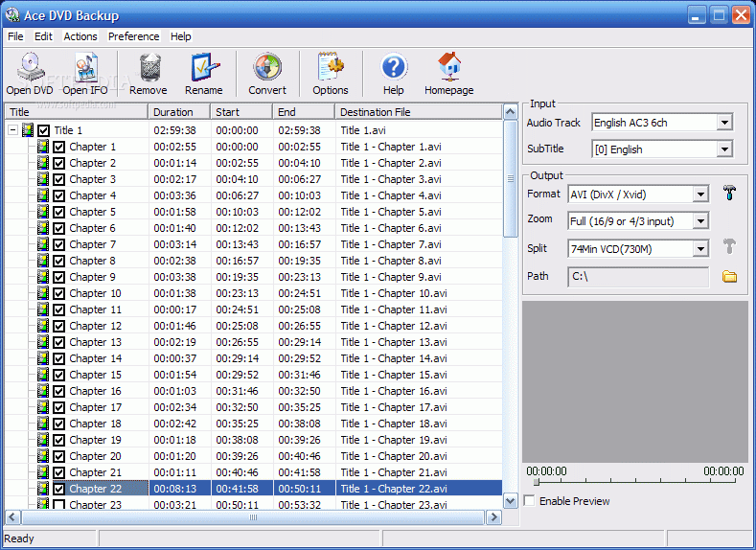Open the Actions menu
This screenshot has height=550, width=756.
[80, 36]
